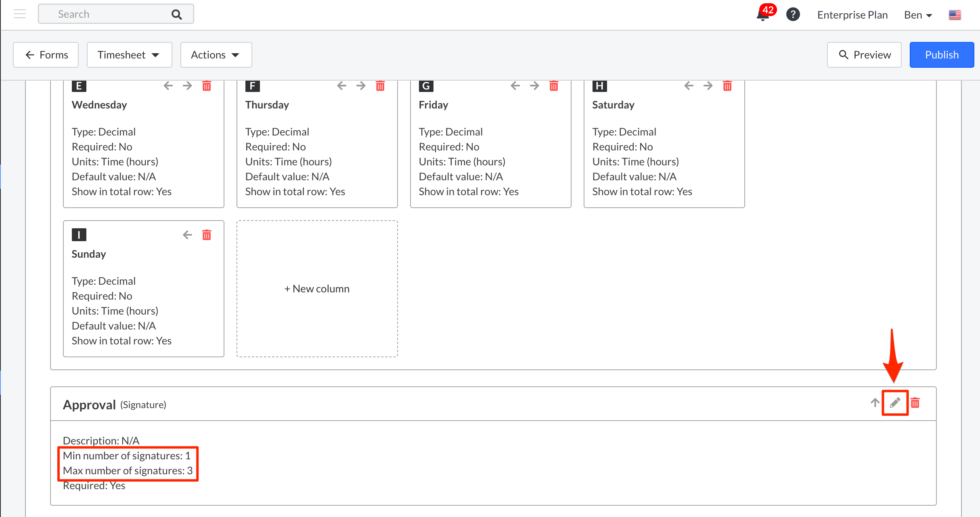Open the Ben user menu

tap(917, 15)
